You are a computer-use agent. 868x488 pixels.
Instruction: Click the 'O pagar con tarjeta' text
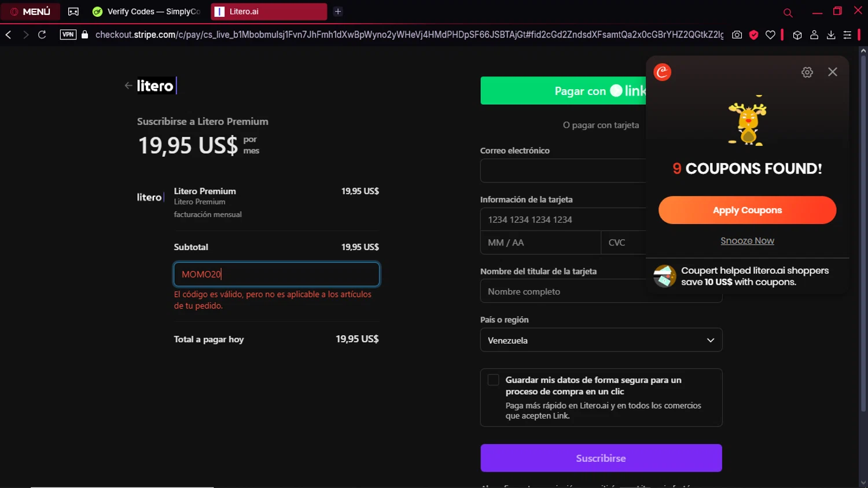601,125
